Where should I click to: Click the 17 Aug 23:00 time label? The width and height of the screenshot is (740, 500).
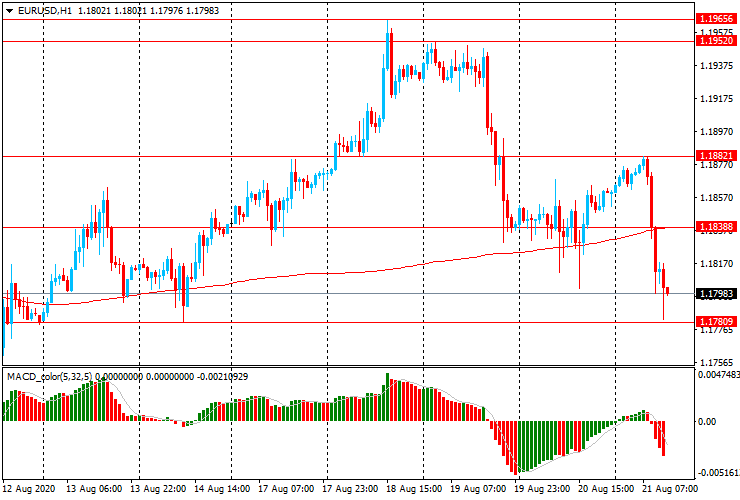coord(350,489)
